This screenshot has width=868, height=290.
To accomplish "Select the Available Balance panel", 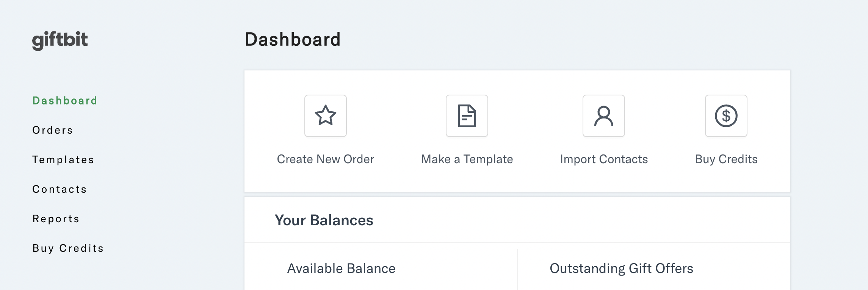I will (340, 268).
